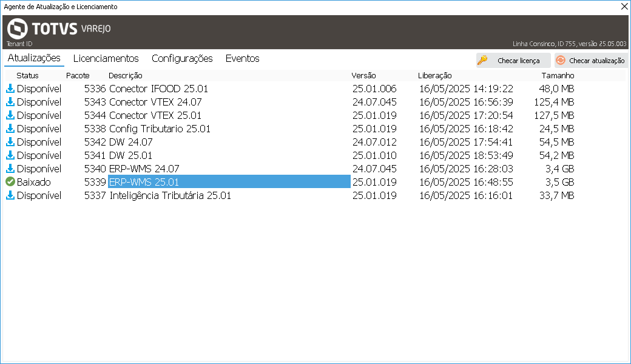Click the 33,7 MB size cell
Viewport: 631px width, 364px height.
[x=556, y=195]
